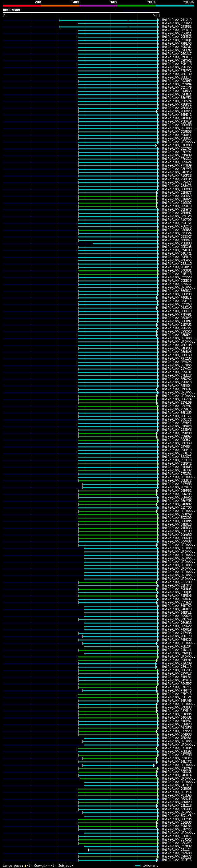This screenshot has width=197, height=868.
Task: Open hit UniRef100_Q9SPB1
Action: (x=176, y=26)
